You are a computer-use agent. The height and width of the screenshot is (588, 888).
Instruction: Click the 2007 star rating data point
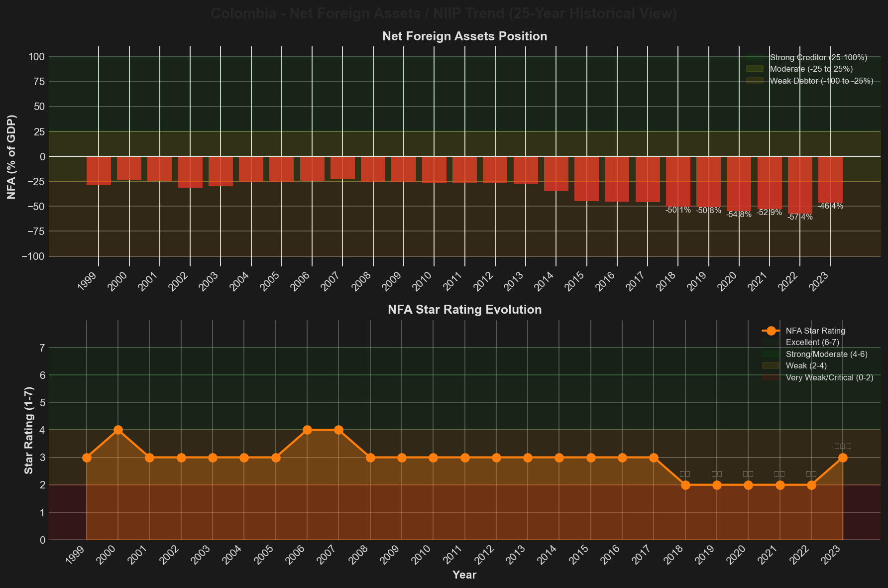(338, 430)
